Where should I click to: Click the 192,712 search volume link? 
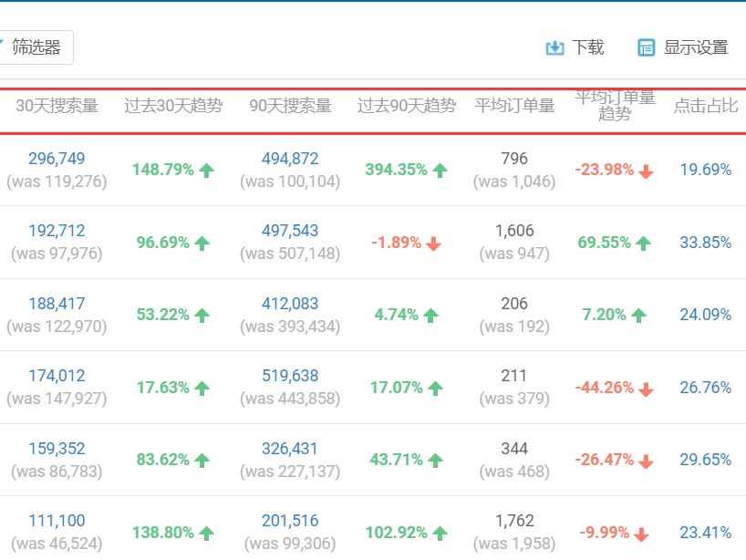(57, 231)
